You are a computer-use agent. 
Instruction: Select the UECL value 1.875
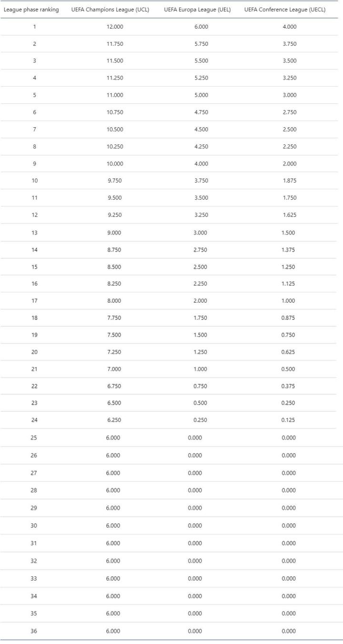[289, 181]
